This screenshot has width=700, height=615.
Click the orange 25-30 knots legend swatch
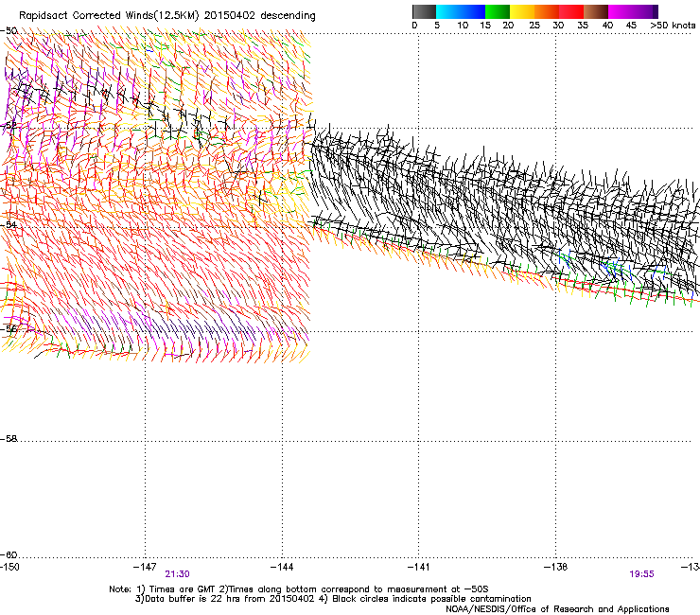pyautogui.click(x=547, y=11)
